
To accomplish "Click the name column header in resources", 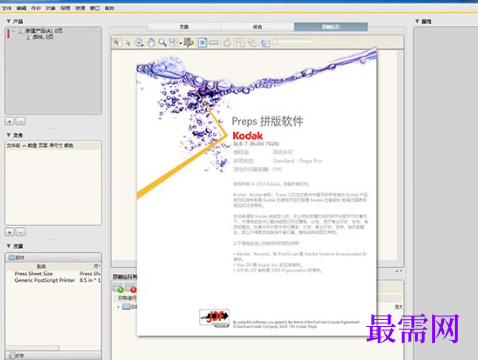I will click(41, 266).
